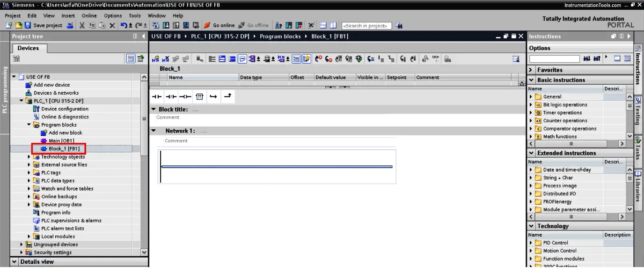Expand the Technology objects folder

(x=29, y=157)
